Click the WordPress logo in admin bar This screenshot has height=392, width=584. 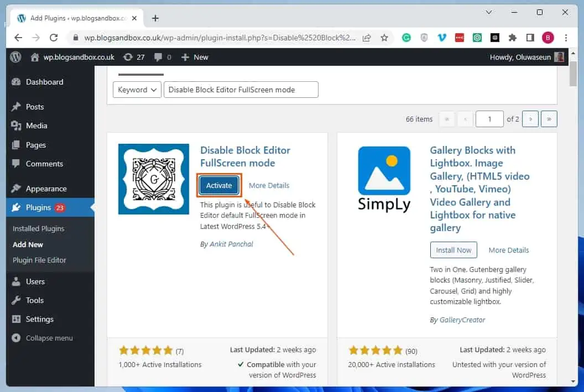tap(15, 57)
